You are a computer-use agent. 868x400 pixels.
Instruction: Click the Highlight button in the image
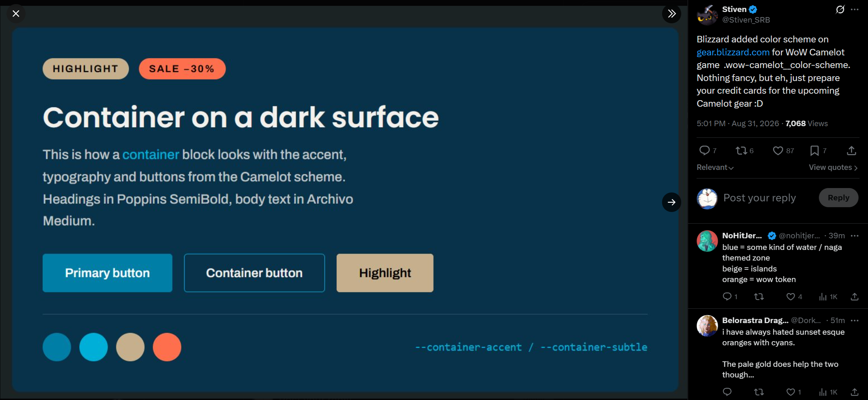click(385, 273)
